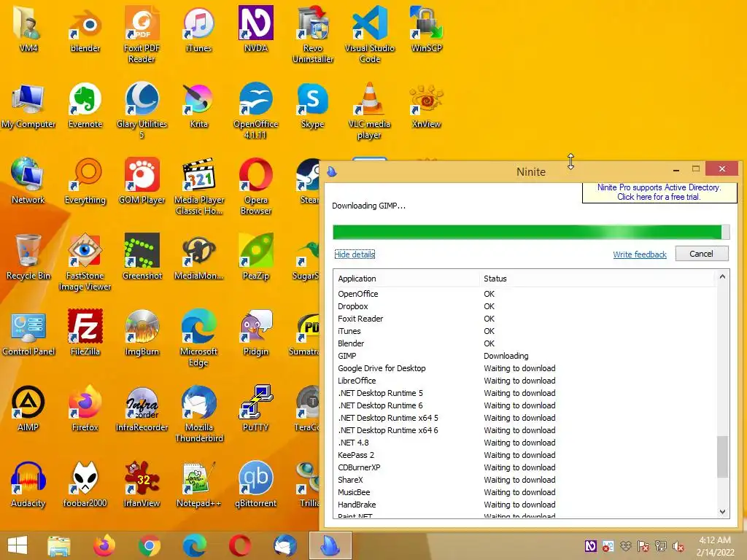Click the Ninite Pro free trial banner

(x=659, y=192)
